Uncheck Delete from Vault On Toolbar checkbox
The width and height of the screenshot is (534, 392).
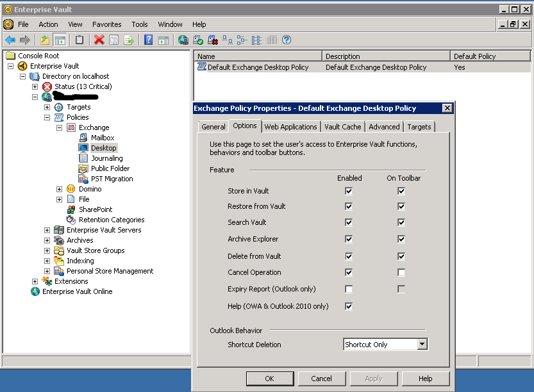pyautogui.click(x=401, y=256)
